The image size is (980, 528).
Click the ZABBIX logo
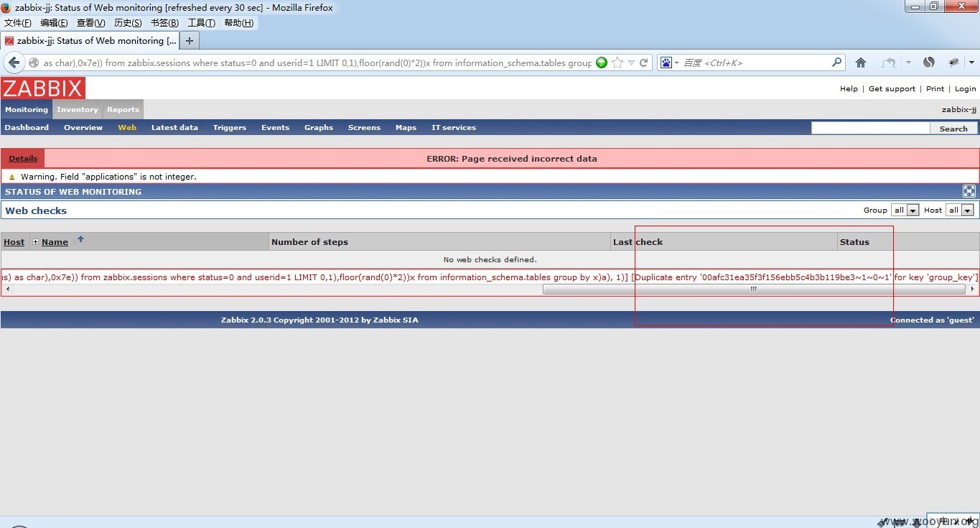click(43, 88)
